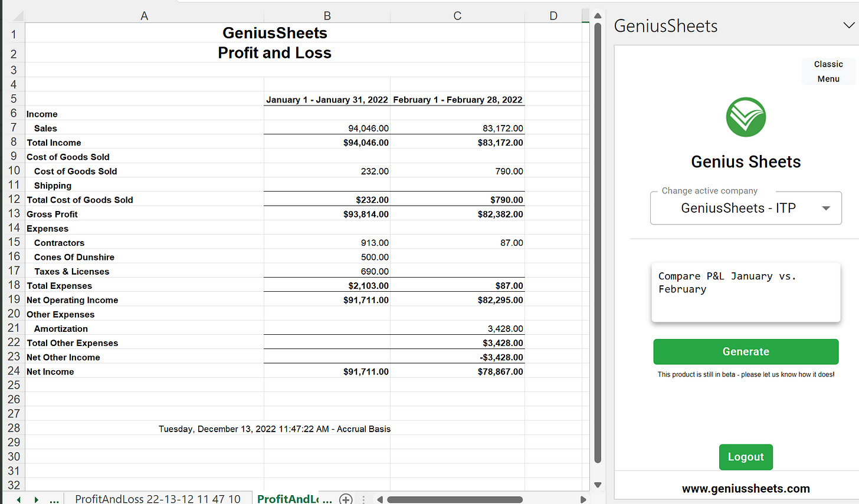Click the vertical scrollbar thumb
The image size is (859, 504).
[x=598, y=243]
